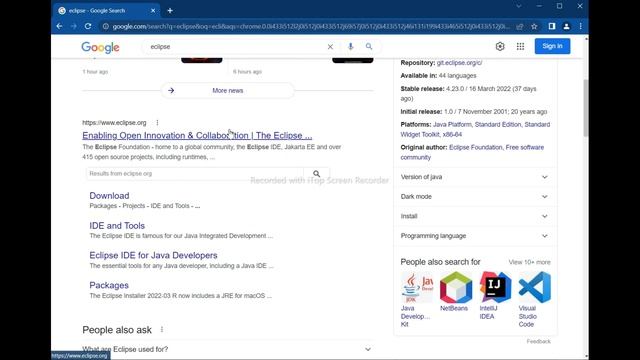Start voice search with microphone icon

tap(350, 47)
